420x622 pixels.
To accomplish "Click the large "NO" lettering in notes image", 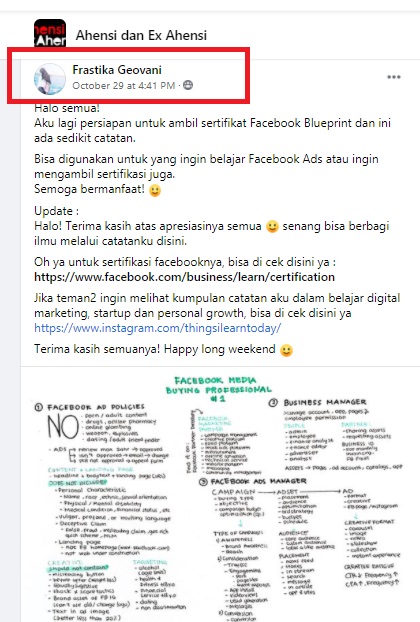I will coord(63,427).
